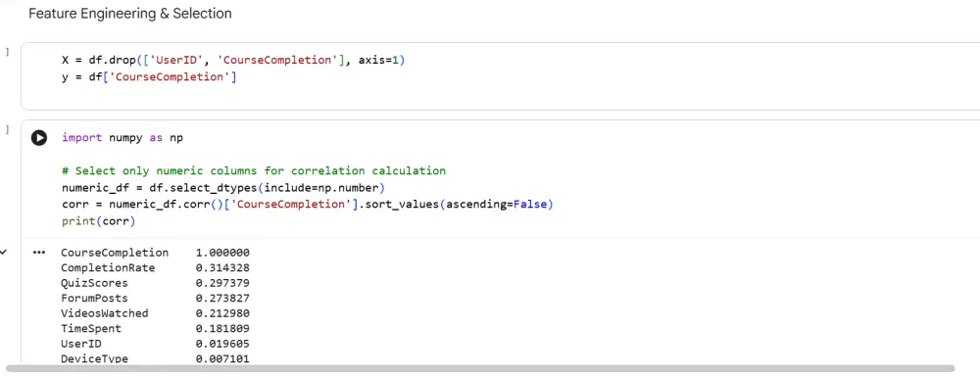Click the y = df['CourseCompletion'] line
Image resolution: width=980 pixels, height=376 pixels.
pyautogui.click(x=149, y=76)
